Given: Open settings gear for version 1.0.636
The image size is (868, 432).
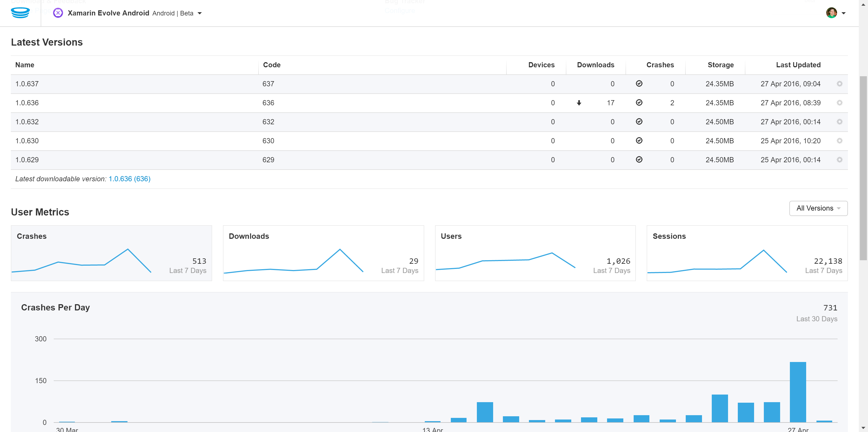Looking at the screenshot, I should (x=839, y=103).
